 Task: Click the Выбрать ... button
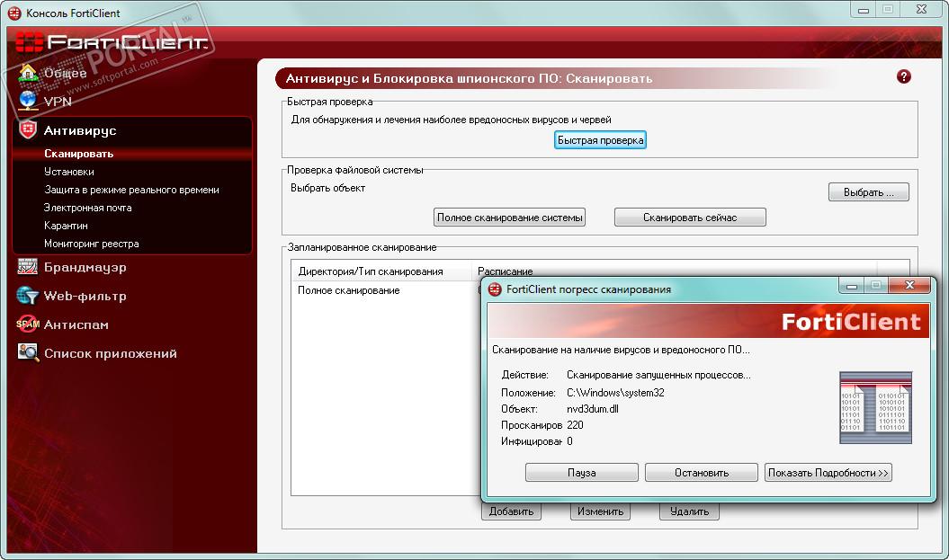(x=869, y=192)
